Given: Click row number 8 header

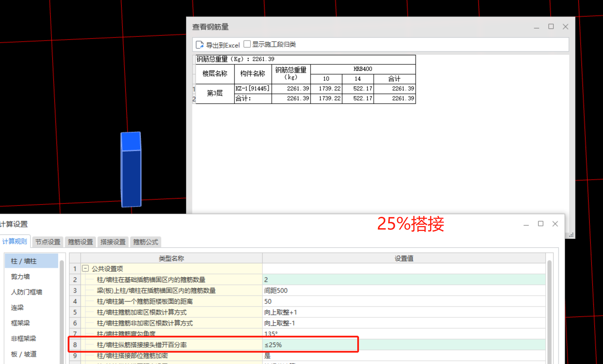Looking at the screenshot, I should [x=75, y=345].
